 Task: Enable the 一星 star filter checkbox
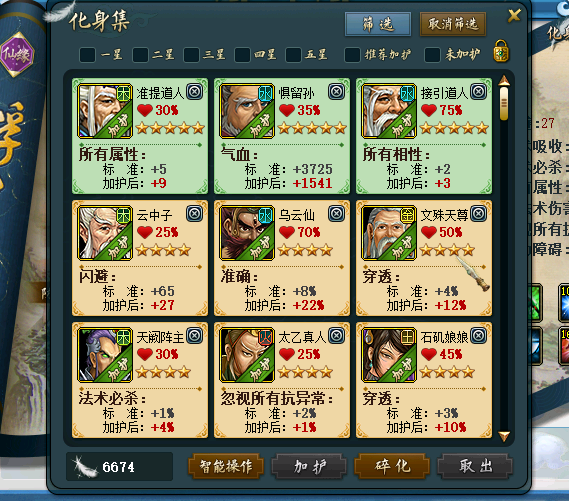(87, 55)
